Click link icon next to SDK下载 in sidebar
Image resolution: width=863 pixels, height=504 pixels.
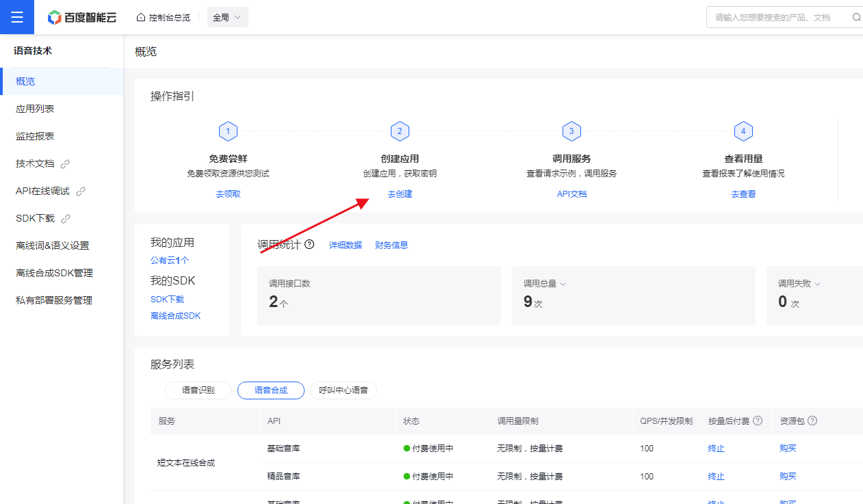[x=66, y=218]
